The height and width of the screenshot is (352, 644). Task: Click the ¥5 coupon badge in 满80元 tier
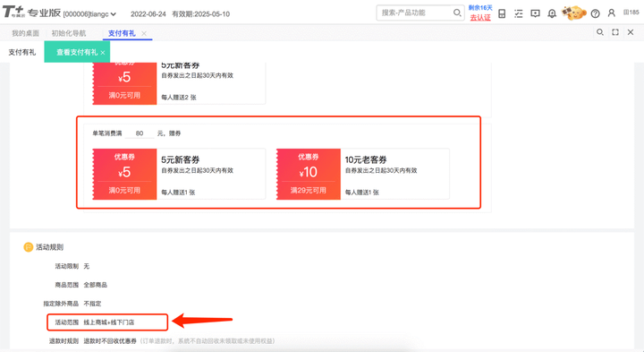pos(124,174)
